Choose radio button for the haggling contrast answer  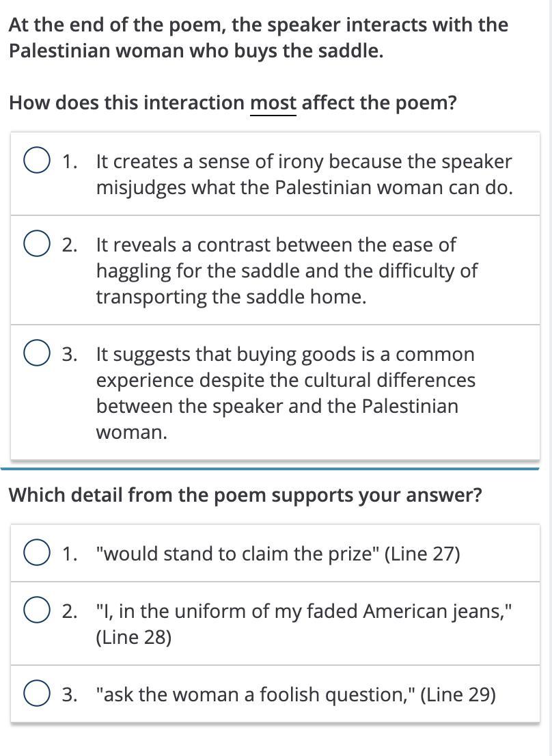(36, 245)
